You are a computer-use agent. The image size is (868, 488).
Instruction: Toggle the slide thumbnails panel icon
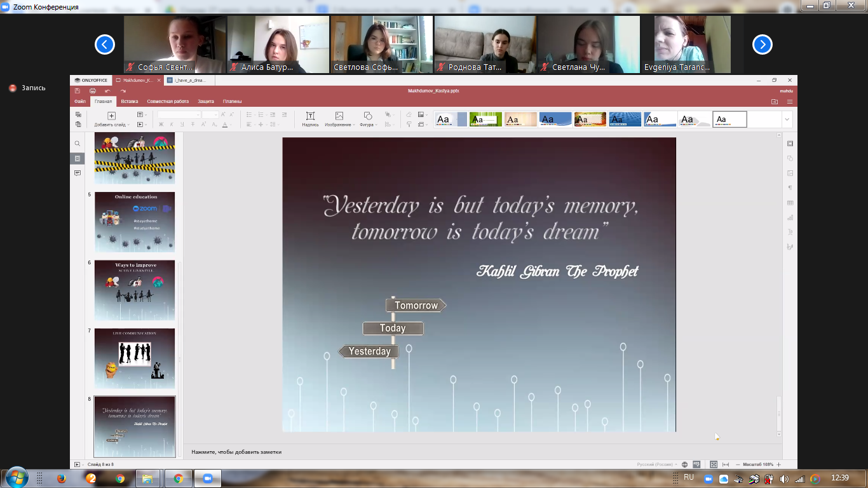(78, 158)
